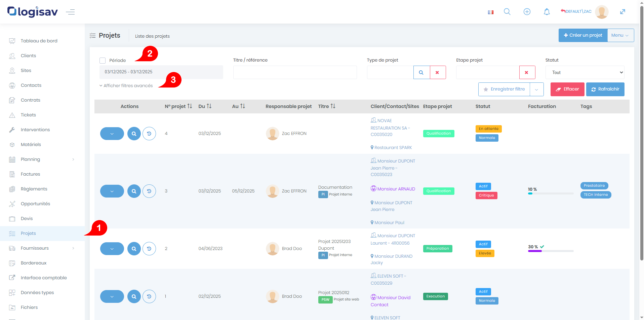Open Tickets in the sidebar
Image resolution: width=644 pixels, height=320 pixels.
[28, 115]
